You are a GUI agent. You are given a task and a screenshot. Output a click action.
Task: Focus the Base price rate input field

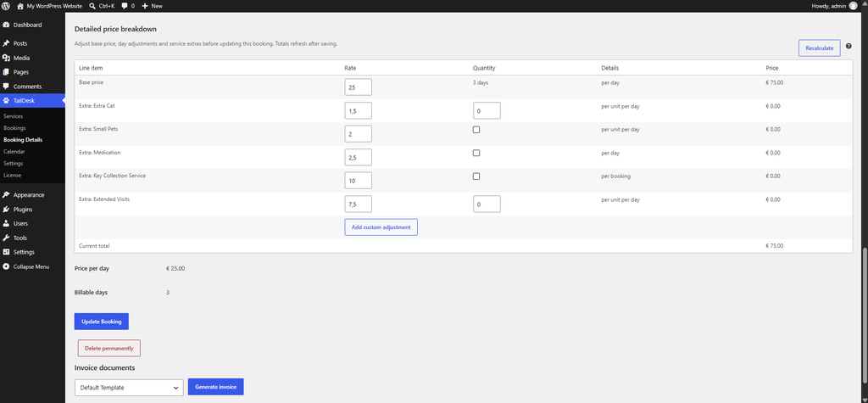[359, 87]
